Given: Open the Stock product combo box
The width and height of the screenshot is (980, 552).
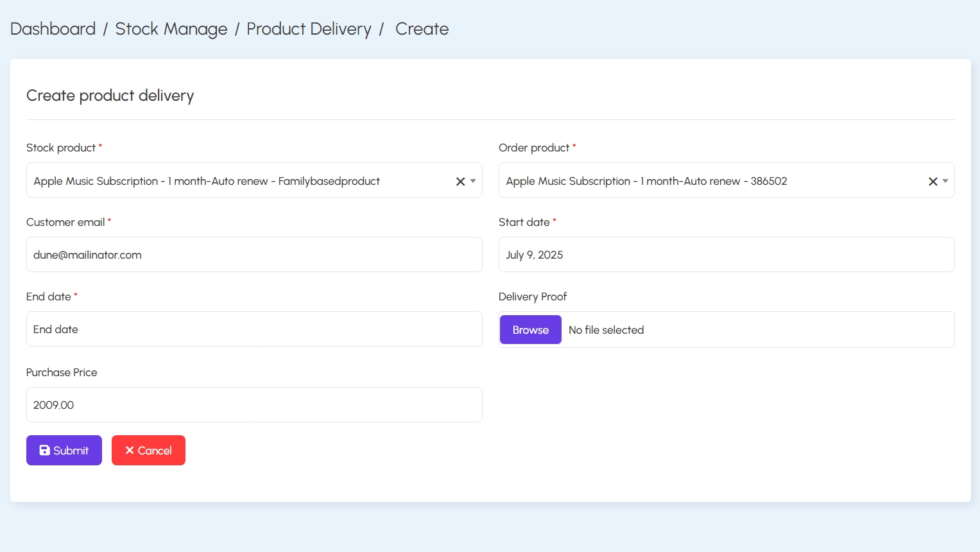Looking at the screenshot, I should point(254,180).
